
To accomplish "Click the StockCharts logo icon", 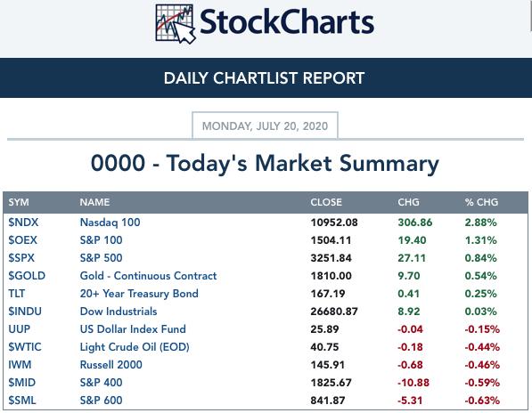I will point(175,24).
